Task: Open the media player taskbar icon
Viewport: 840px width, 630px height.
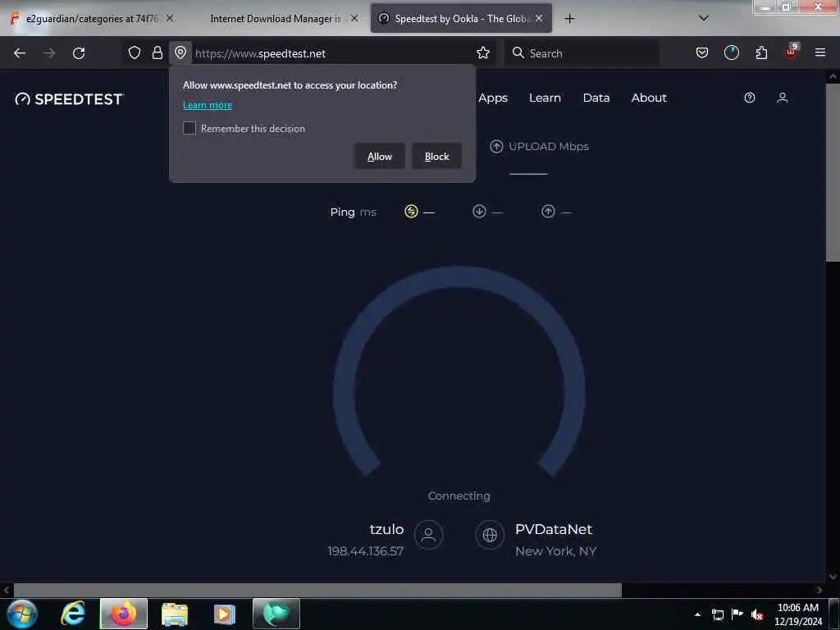Action: (225, 614)
